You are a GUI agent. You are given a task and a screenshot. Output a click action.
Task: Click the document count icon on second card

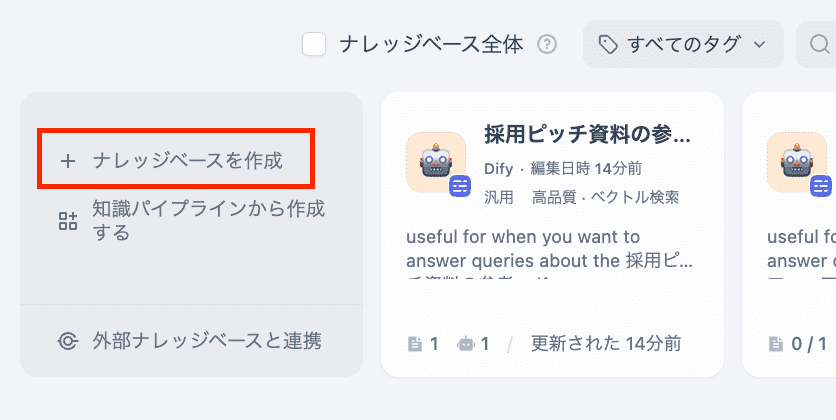pyautogui.click(x=776, y=344)
